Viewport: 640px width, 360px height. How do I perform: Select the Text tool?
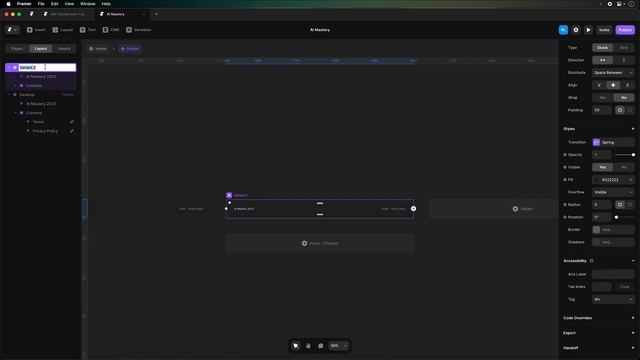(88, 30)
